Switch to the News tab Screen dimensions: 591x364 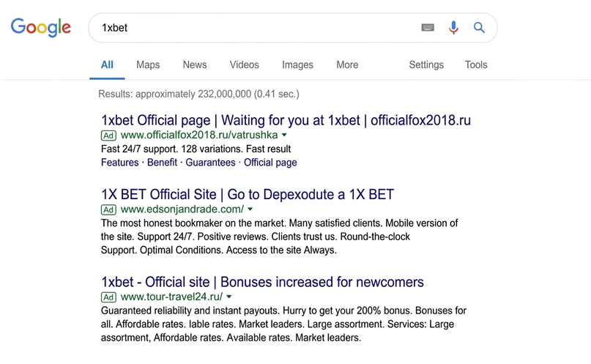(195, 64)
